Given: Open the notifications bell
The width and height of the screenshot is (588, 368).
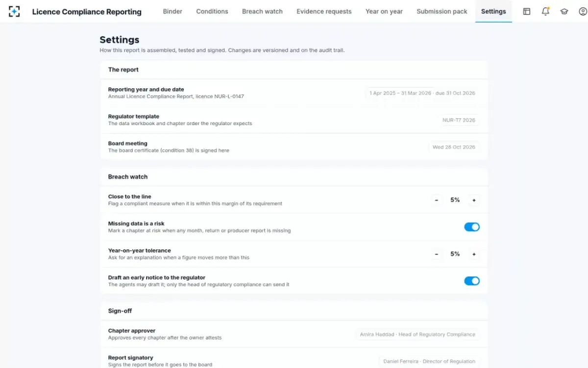Looking at the screenshot, I should point(545,11).
